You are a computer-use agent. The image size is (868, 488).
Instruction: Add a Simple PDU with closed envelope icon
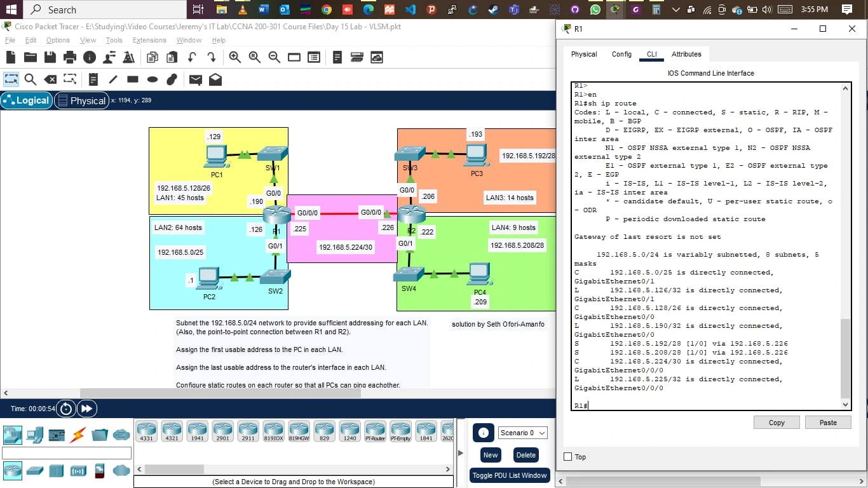pos(196,79)
